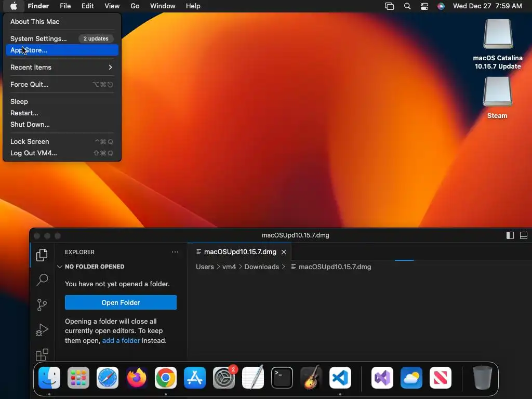This screenshot has width=532, height=399.
Task: Open TextEdit from the Dock
Action: [253, 378]
